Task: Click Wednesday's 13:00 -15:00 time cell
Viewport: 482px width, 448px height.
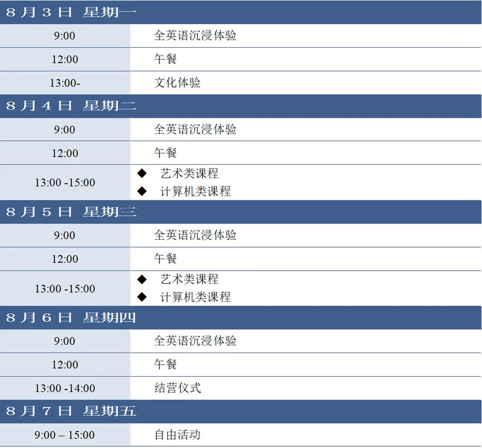Action: (65, 289)
